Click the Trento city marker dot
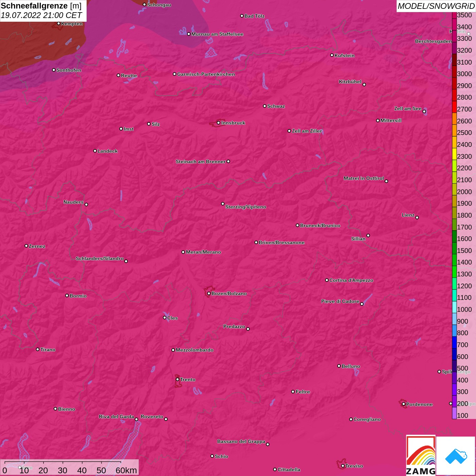 [177, 379]
